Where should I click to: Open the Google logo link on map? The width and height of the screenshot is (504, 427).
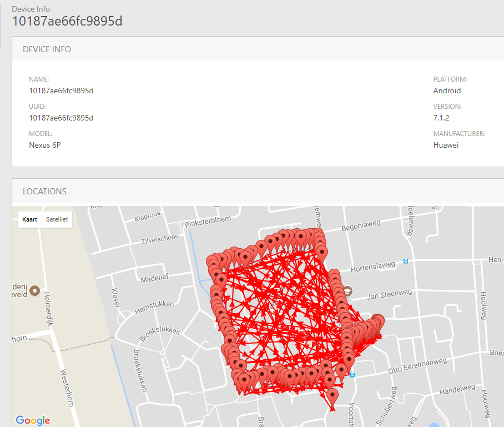(x=33, y=420)
